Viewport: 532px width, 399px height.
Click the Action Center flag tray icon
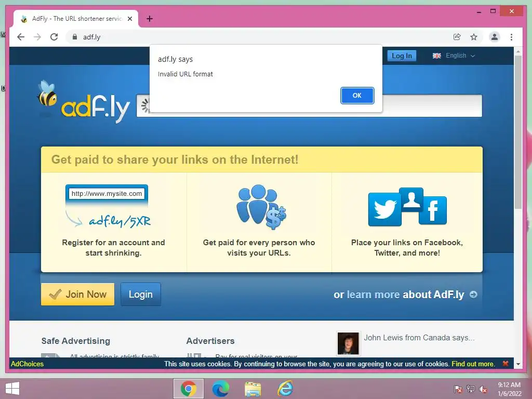[458, 389]
